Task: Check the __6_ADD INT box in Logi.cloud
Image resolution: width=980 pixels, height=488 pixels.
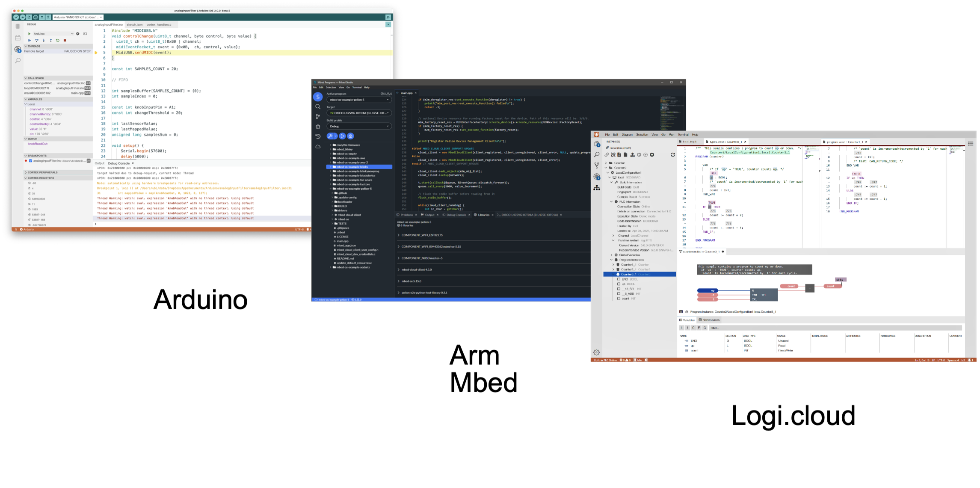Action: tap(619, 294)
